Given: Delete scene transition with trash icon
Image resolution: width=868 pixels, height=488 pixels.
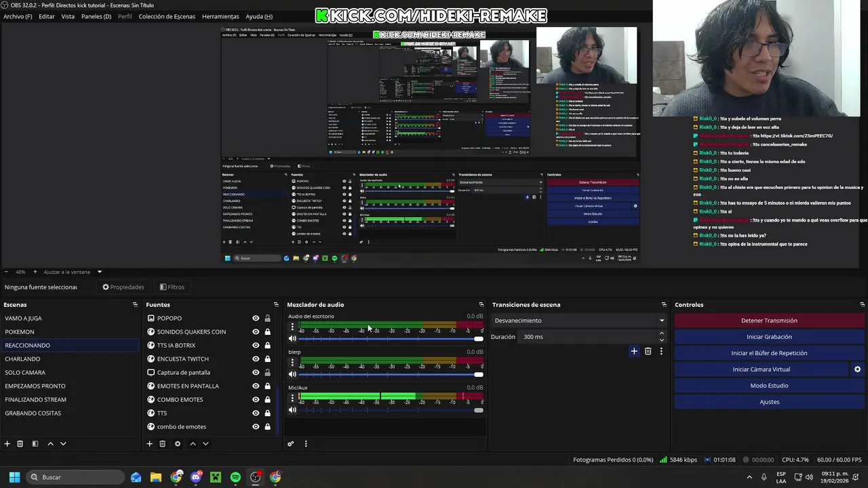Looking at the screenshot, I should coord(648,351).
